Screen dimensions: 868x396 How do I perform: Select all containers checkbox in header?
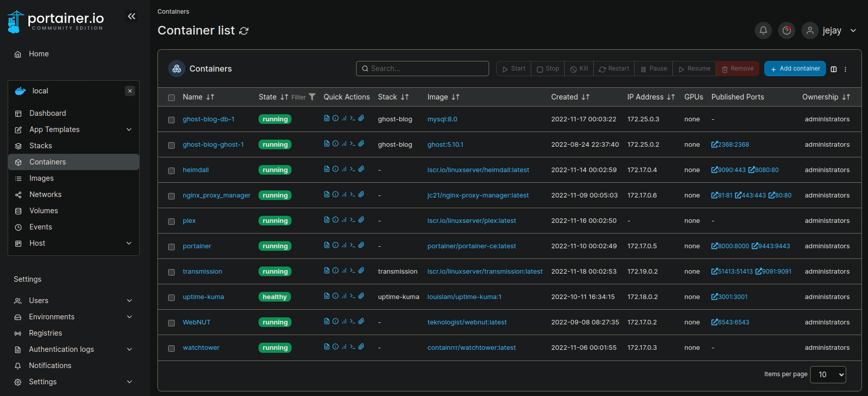pos(171,97)
